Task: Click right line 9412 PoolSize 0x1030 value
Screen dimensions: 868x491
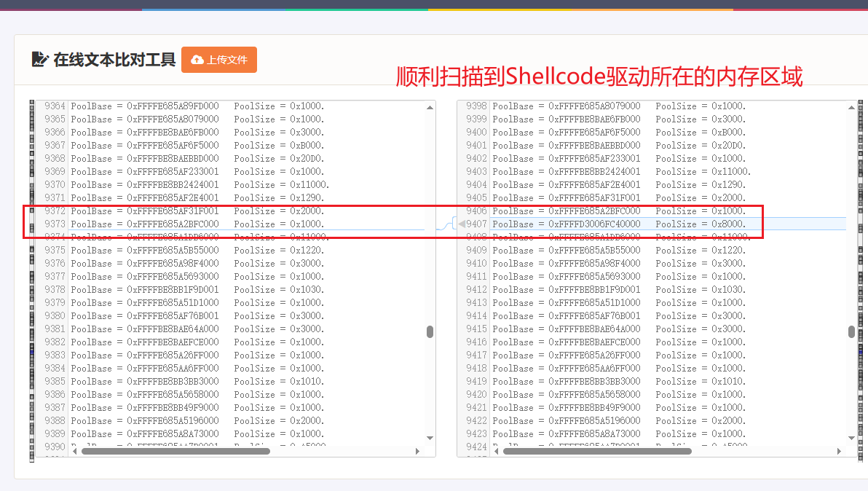Action: [728, 289]
